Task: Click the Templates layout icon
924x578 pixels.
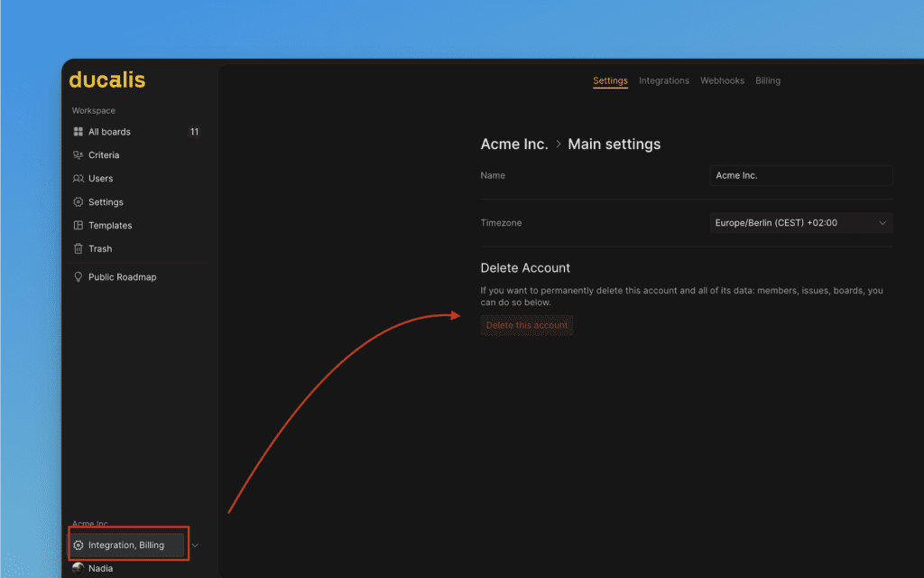Action: click(x=79, y=226)
